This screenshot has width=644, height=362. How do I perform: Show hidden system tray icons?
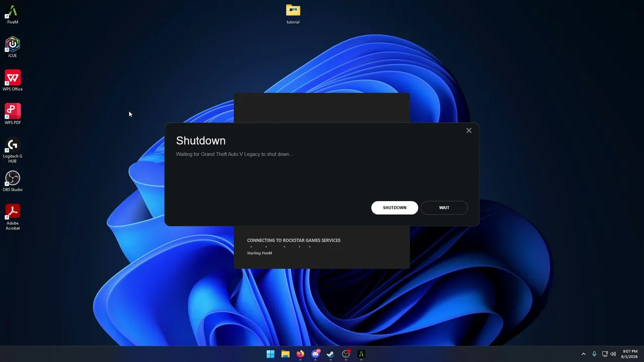(x=584, y=354)
